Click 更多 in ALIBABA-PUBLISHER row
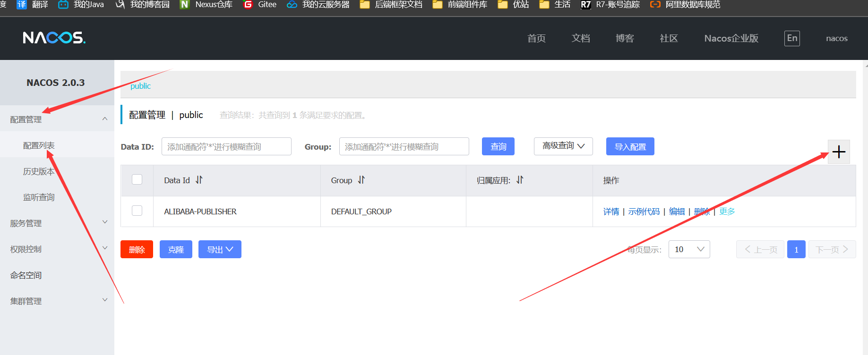Viewport: 868px width, 355px height. 727,211
